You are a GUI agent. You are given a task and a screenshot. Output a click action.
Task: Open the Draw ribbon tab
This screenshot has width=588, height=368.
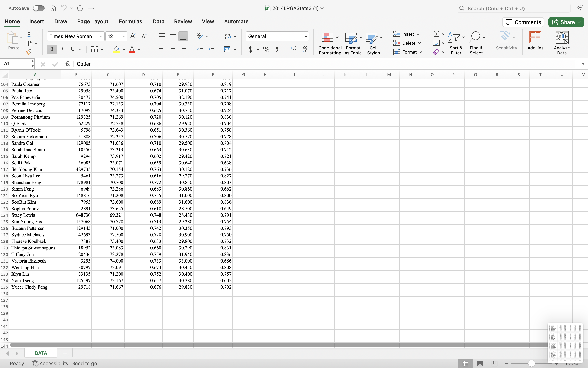point(61,21)
